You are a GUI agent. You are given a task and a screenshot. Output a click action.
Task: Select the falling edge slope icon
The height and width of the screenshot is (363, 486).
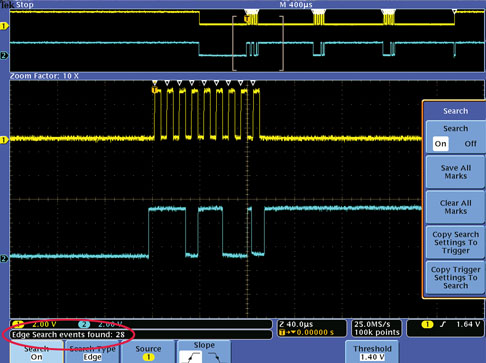pos(215,357)
